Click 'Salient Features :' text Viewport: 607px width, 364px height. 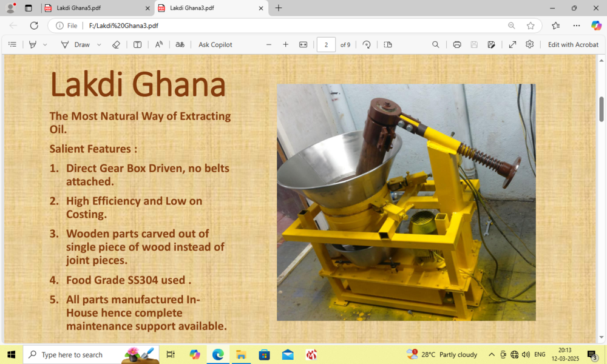pyautogui.click(x=93, y=149)
